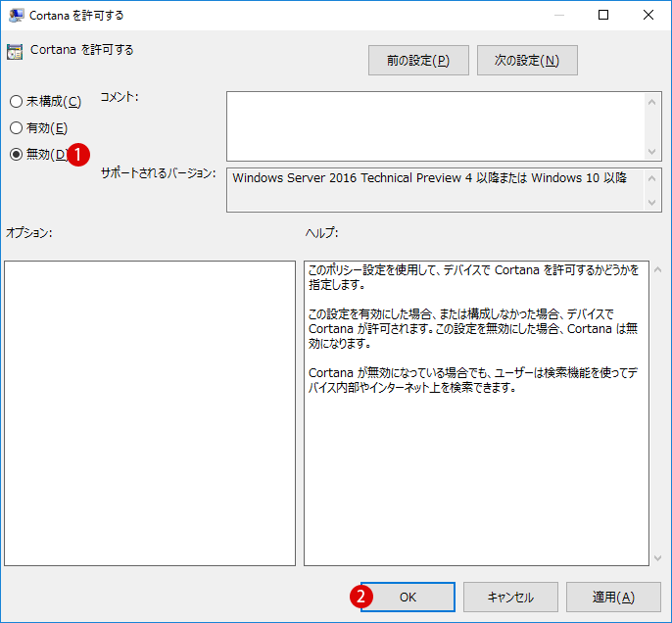Screen dimensions: 672x623
Task: Click help paragraph beginning この設定を有効にした場合
Action: [473, 328]
